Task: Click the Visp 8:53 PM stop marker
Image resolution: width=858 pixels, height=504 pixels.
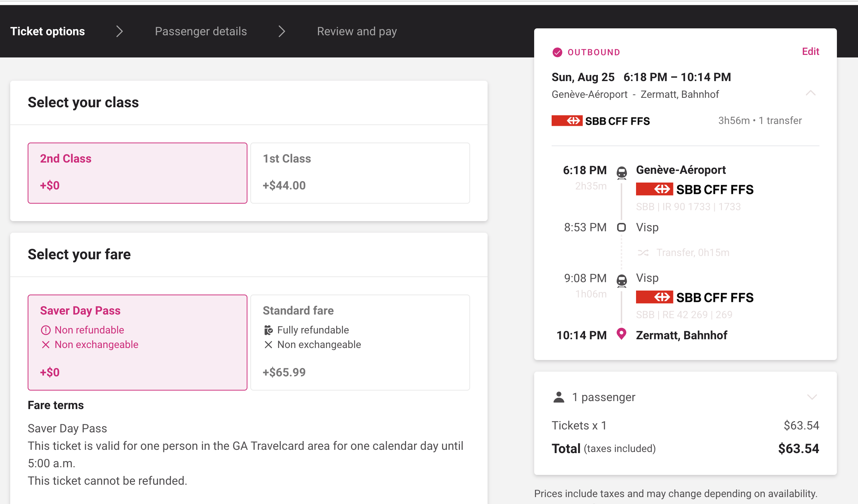Action: click(x=621, y=228)
